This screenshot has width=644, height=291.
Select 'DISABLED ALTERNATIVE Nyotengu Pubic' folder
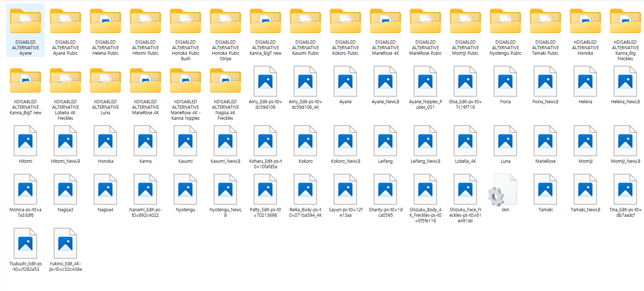point(505,21)
